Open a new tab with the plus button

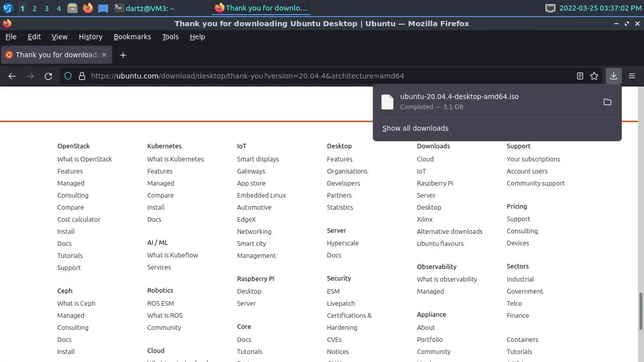click(x=123, y=55)
